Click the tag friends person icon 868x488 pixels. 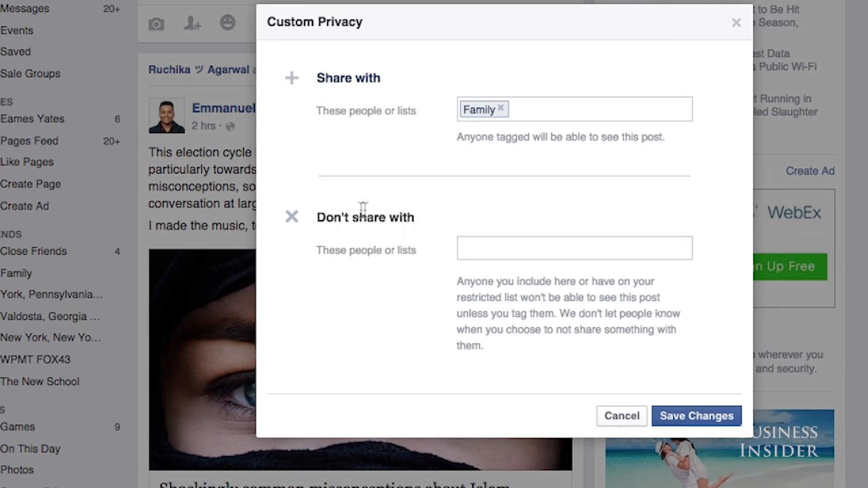pos(192,23)
